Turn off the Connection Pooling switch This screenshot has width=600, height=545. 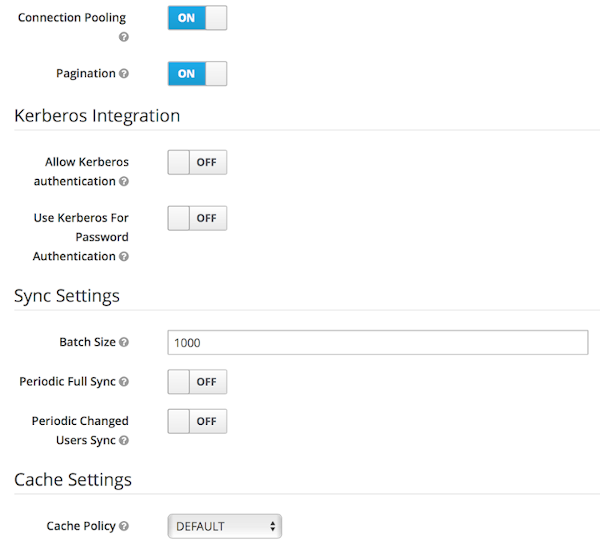[197, 18]
